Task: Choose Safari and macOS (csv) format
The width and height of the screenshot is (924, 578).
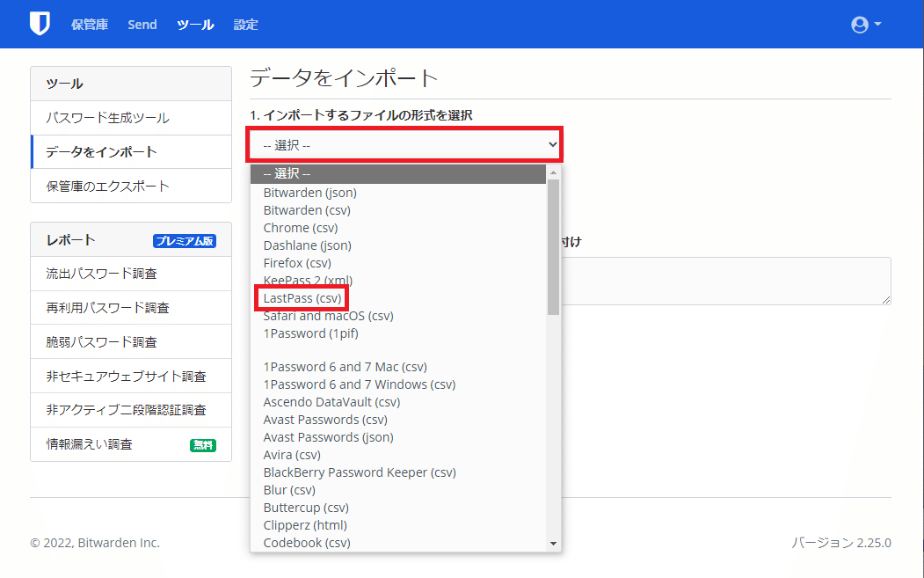Action: pos(398,316)
